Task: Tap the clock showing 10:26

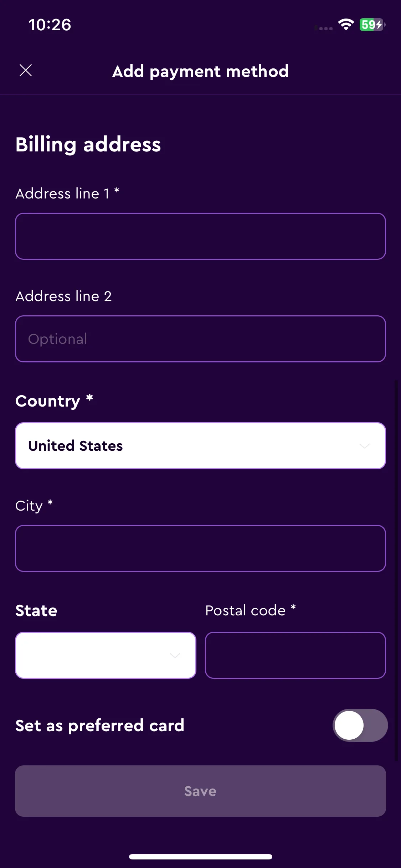Action: (50, 25)
